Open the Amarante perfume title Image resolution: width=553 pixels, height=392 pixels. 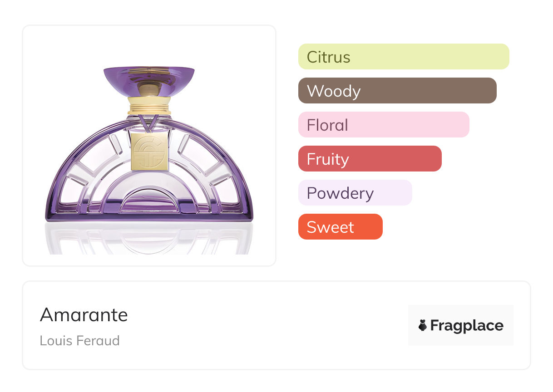coord(84,314)
